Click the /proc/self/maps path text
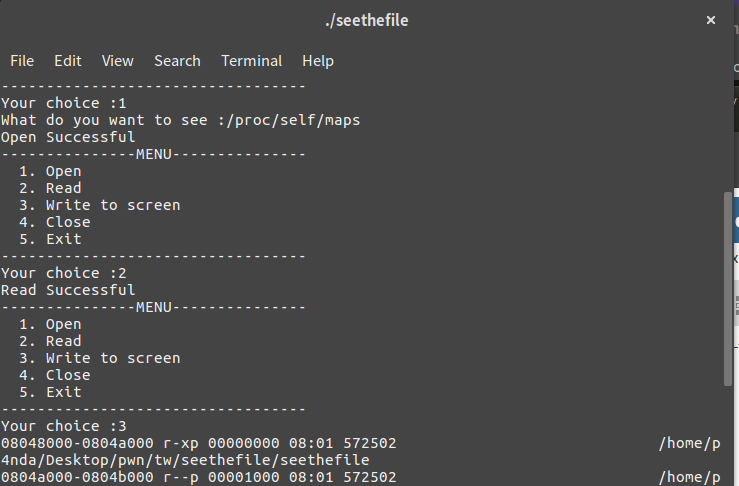 293,120
